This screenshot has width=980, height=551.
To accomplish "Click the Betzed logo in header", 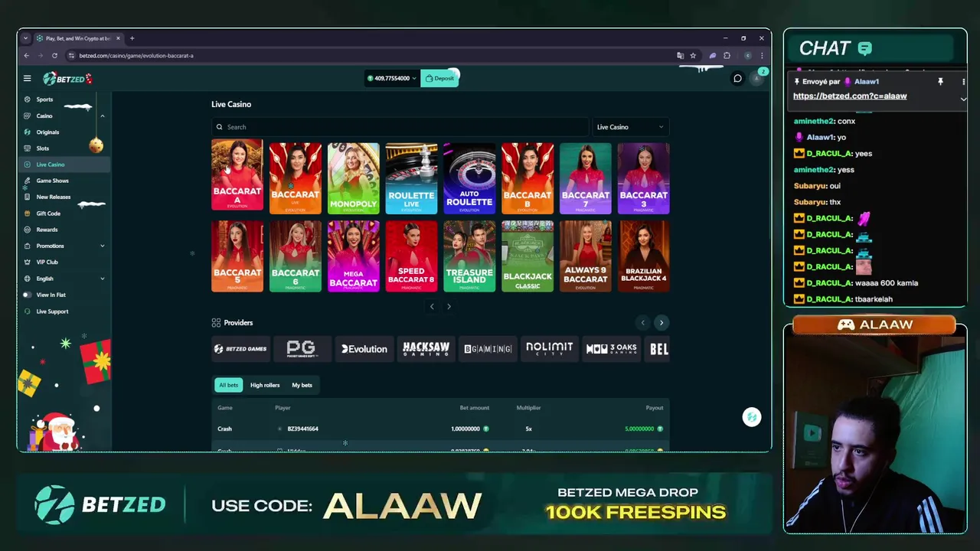I will click(x=67, y=78).
